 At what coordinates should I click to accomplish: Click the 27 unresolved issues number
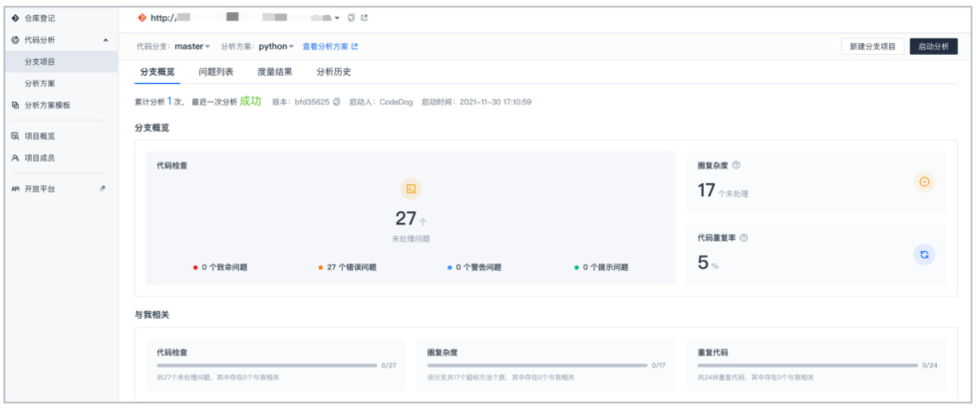(406, 218)
